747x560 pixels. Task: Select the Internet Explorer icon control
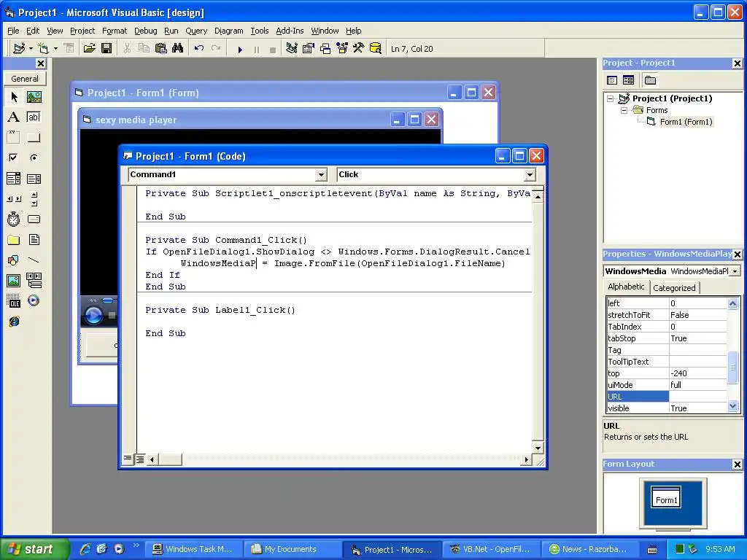pyautogui.click(x=14, y=322)
